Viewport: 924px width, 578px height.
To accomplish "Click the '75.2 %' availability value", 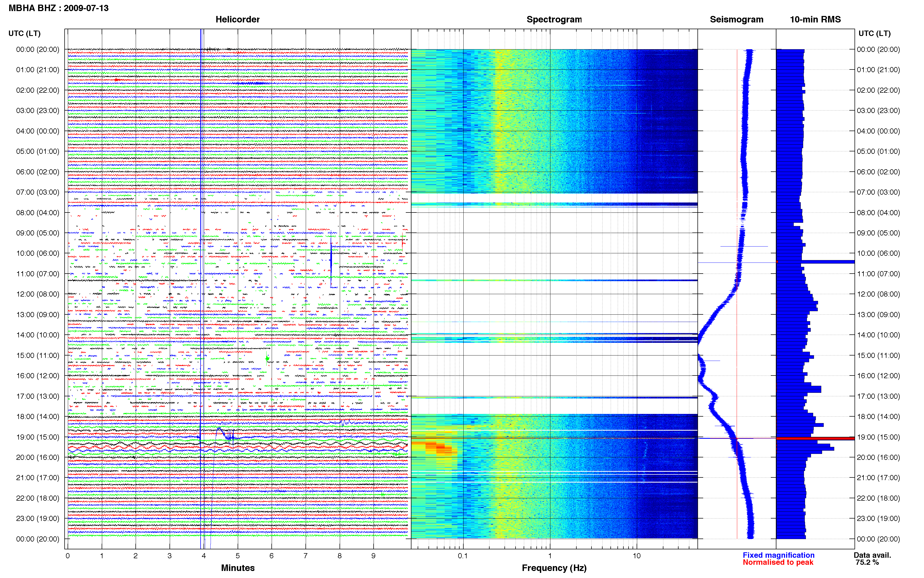I will [867, 562].
